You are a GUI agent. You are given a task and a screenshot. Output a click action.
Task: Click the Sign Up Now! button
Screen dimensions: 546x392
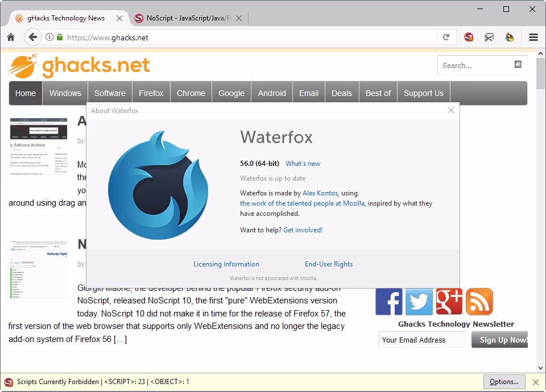[500, 340]
